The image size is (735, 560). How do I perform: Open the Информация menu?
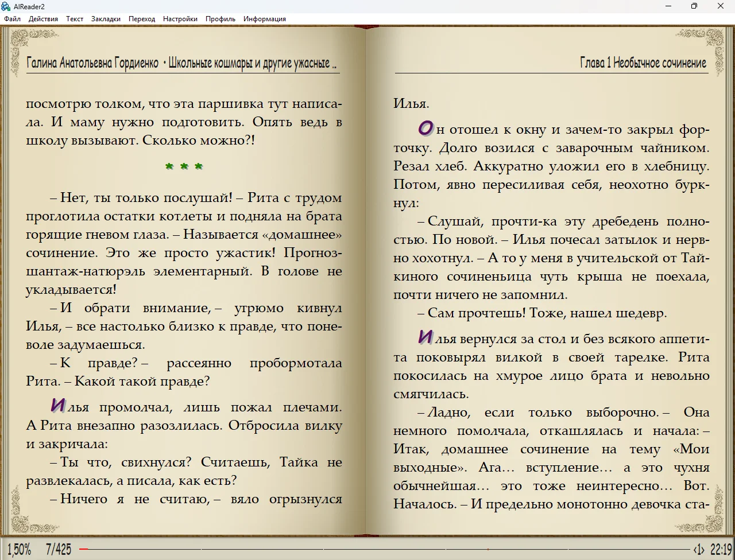pos(265,19)
